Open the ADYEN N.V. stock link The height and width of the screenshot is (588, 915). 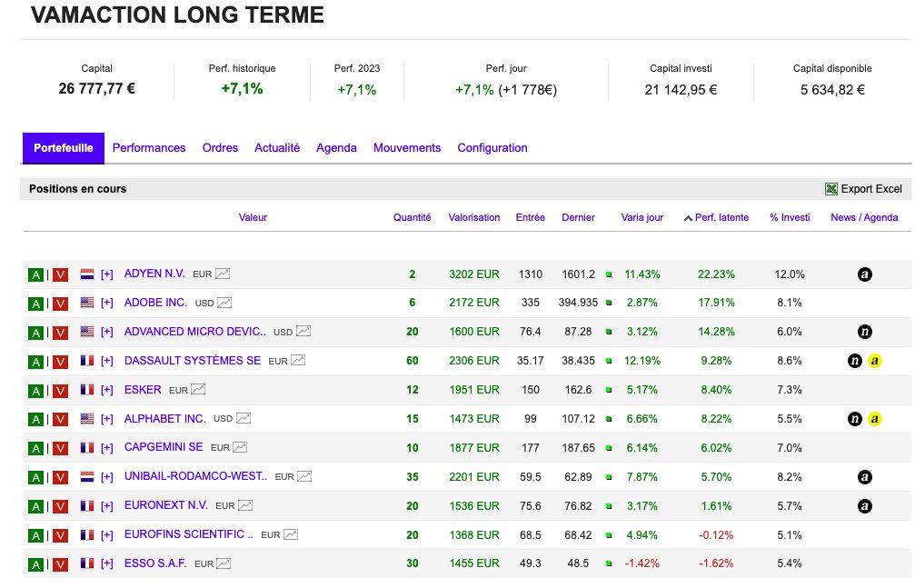[x=154, y=274]
